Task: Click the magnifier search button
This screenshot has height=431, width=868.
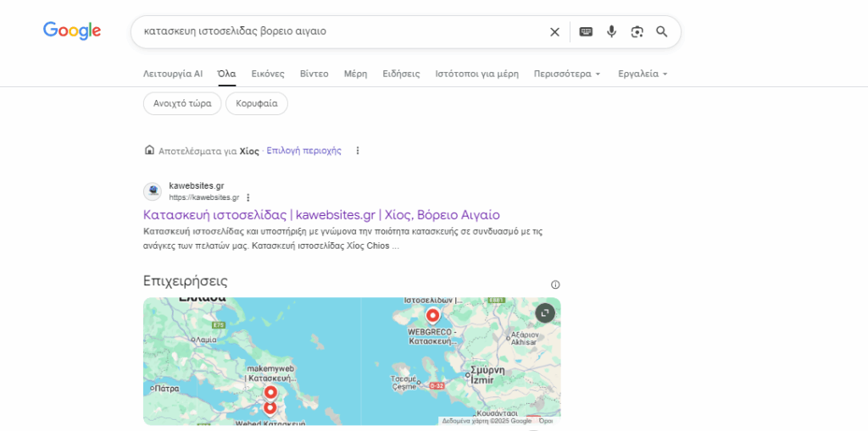Action: point(662,31)
